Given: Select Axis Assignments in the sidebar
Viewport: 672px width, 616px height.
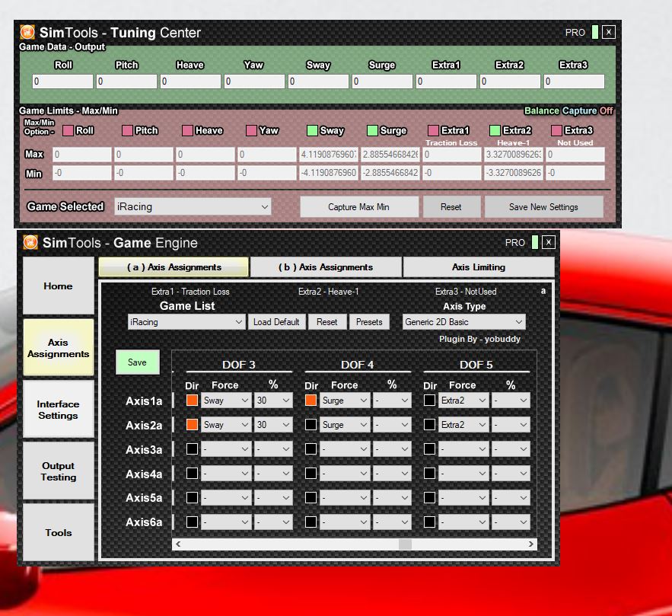Looking at the screenshot, I should [x=59, y=348].
